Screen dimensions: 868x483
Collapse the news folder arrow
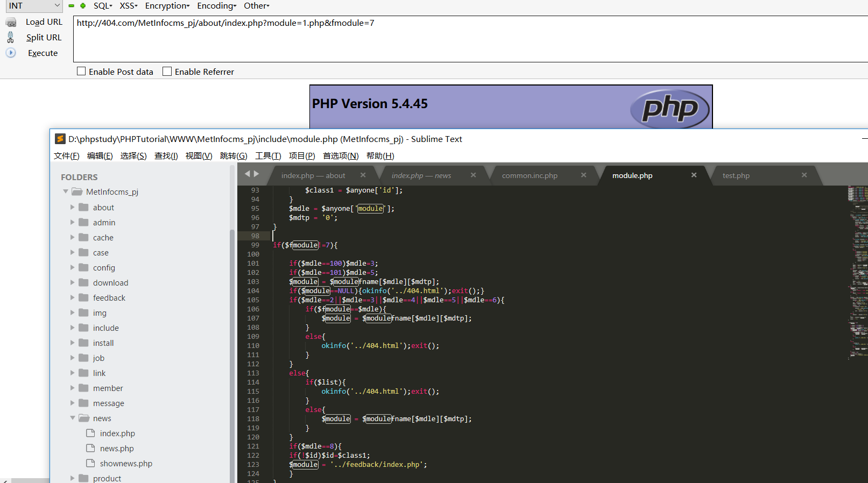73,418
